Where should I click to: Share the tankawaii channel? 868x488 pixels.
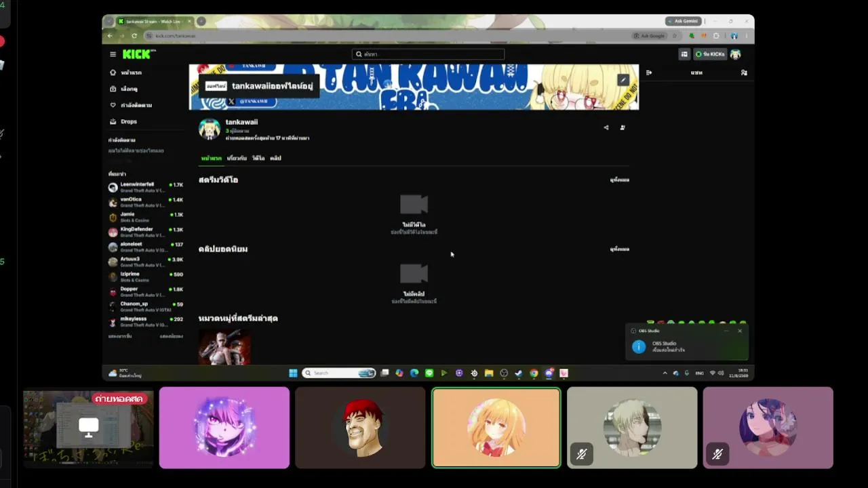pyautogui.click(x=606, y=127)
